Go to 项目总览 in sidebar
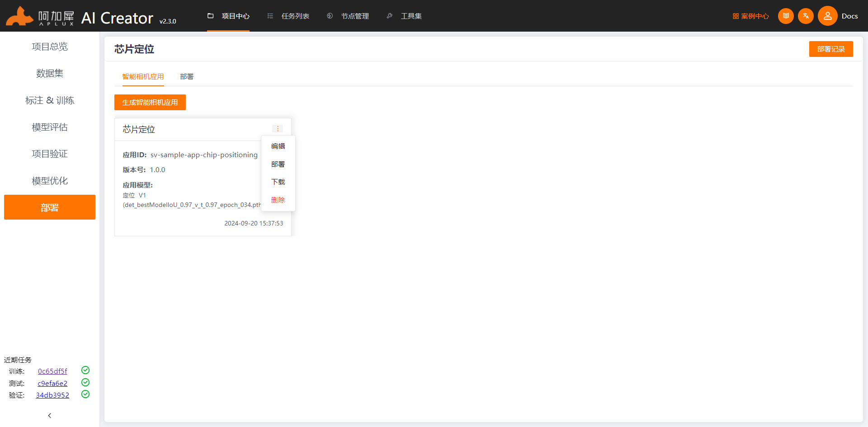The image size is (868, 427). [x=50, y=47]
